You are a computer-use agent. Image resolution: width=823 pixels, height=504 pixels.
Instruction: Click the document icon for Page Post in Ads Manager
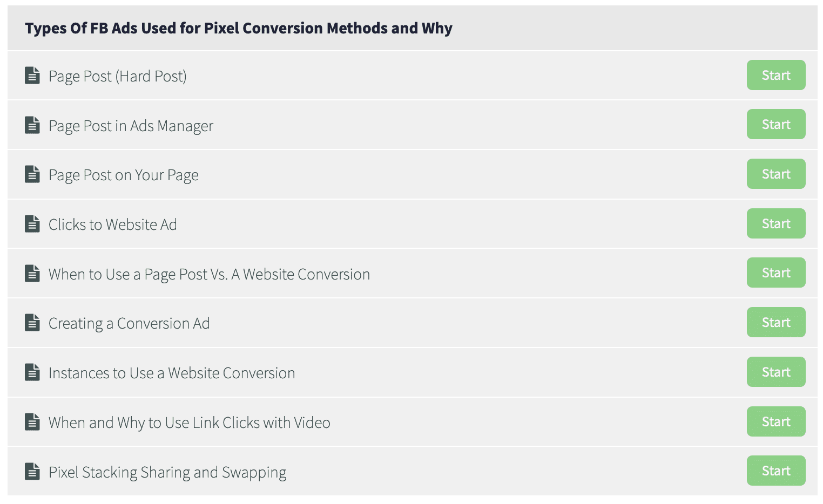32,125
